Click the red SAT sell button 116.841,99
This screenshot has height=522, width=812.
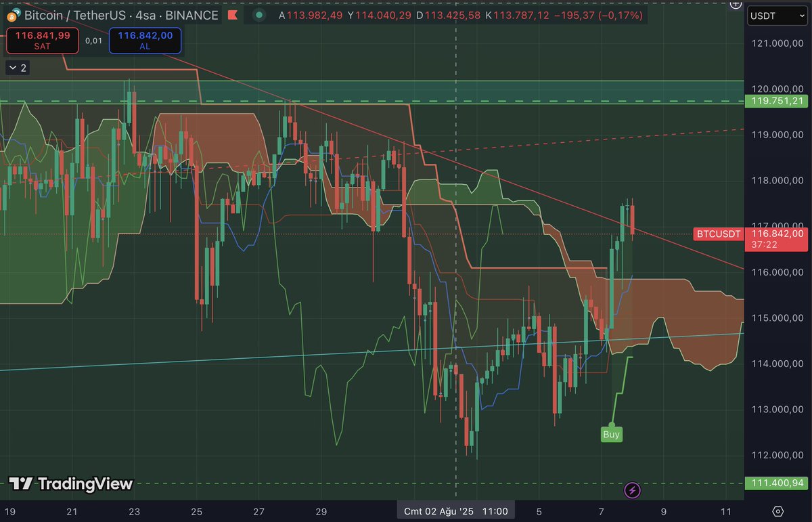click(x=44, y=41)
